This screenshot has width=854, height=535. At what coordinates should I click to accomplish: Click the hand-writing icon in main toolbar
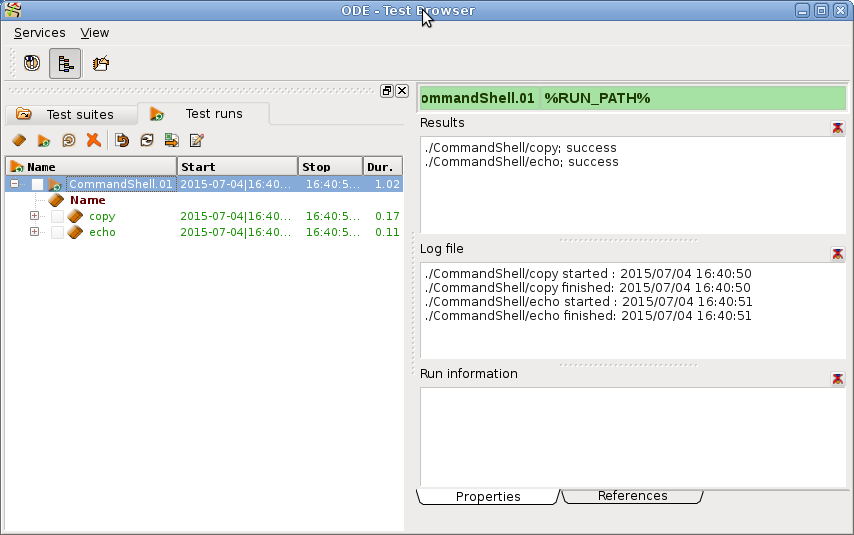coord(101,64)
